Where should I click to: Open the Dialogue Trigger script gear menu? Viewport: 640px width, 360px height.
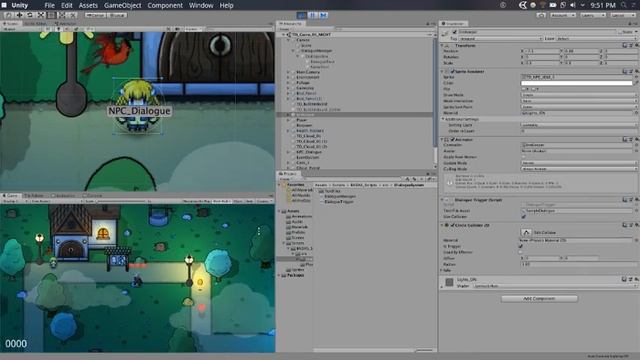click(x=636, y=200)
